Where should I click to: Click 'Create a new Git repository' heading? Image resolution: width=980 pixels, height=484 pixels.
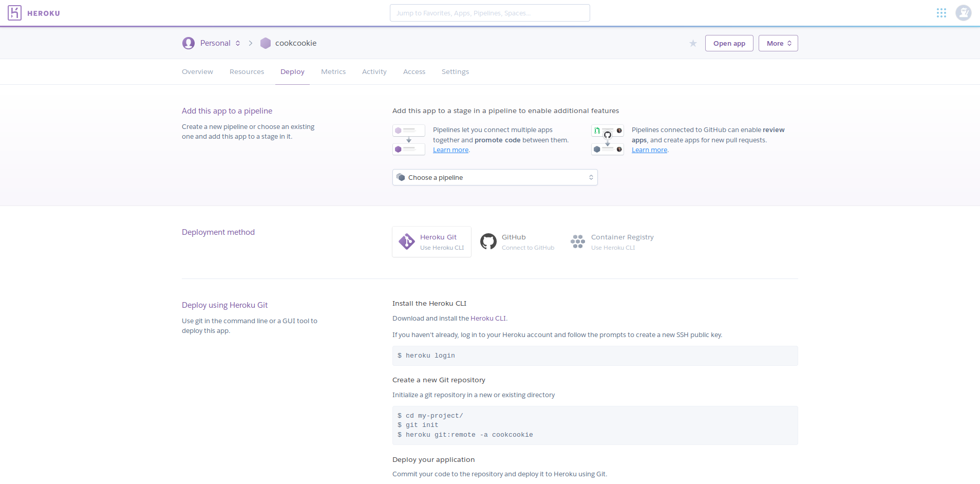point(439,380)
